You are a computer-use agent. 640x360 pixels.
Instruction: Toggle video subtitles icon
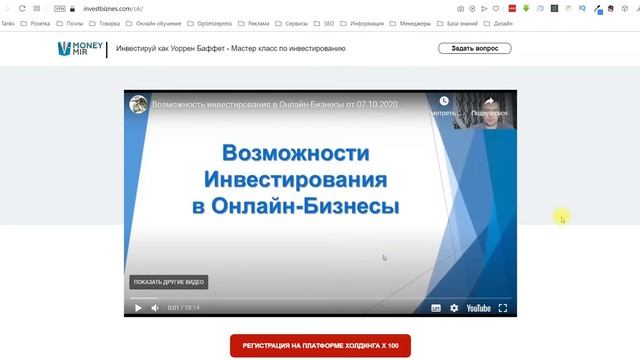pos(436,308)
